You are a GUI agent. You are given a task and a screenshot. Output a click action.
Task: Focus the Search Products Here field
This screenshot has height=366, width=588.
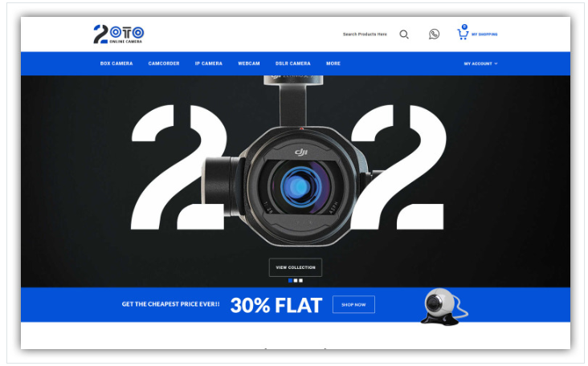365,35
